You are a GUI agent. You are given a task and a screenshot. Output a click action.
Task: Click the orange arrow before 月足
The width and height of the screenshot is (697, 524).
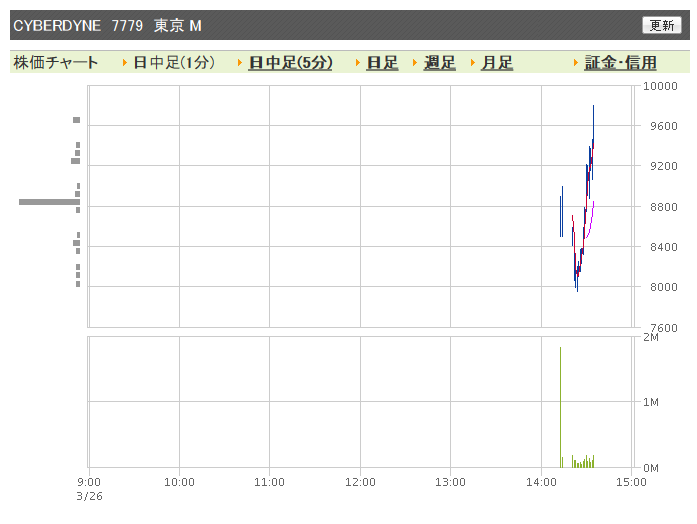pyautogui.click(x=473, y=63)
